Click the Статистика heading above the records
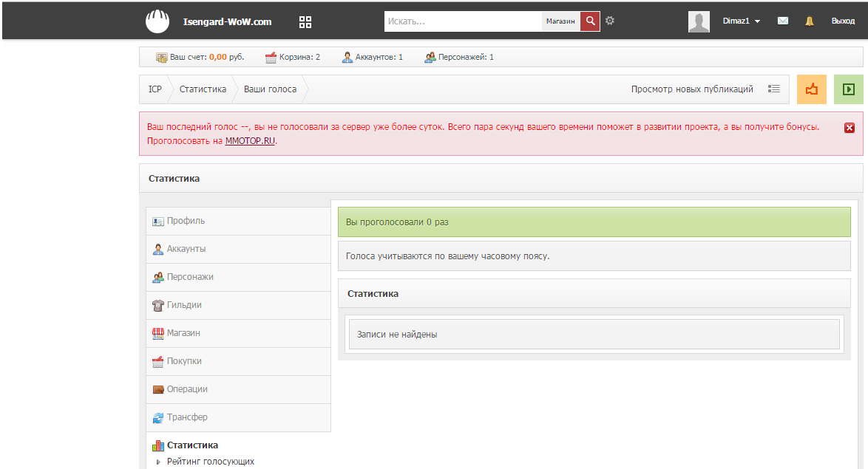The image size is (868, 469). coord(373,294)
